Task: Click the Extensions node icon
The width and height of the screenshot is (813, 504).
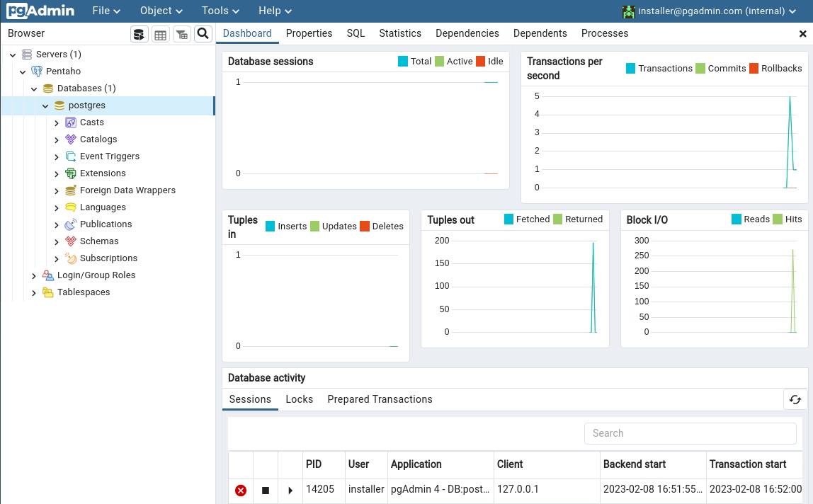Action: [x=71, y=173]
